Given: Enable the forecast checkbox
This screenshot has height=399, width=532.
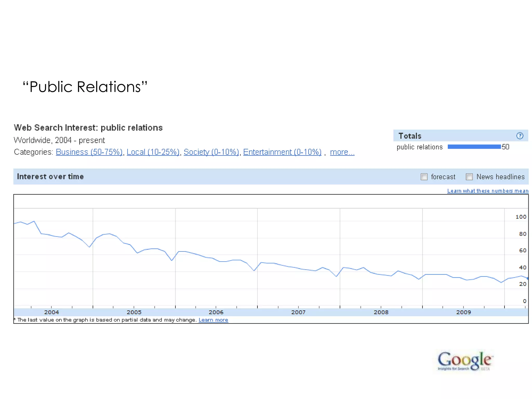Looking at the screenshot, I should coord(424,177).
